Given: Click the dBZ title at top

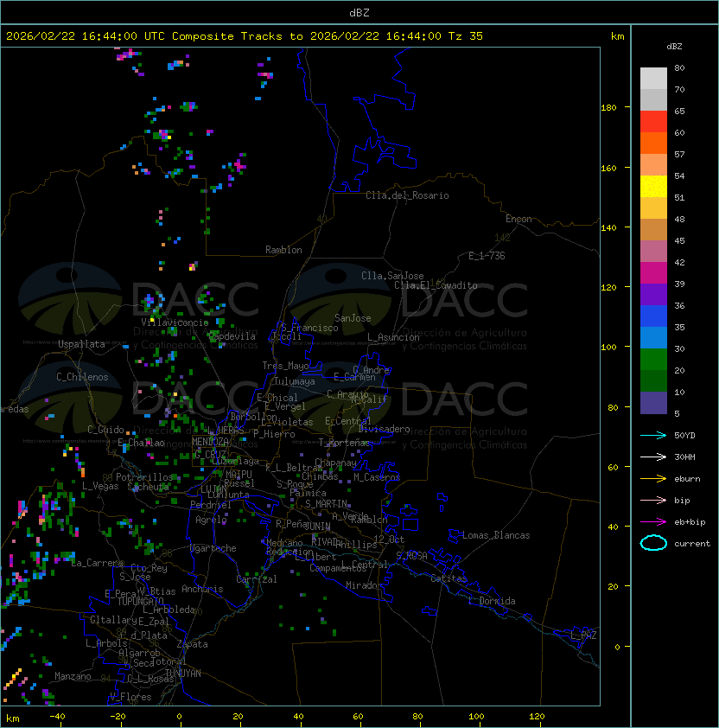Looking at the screenshot, I should click(x=359, y=12).
